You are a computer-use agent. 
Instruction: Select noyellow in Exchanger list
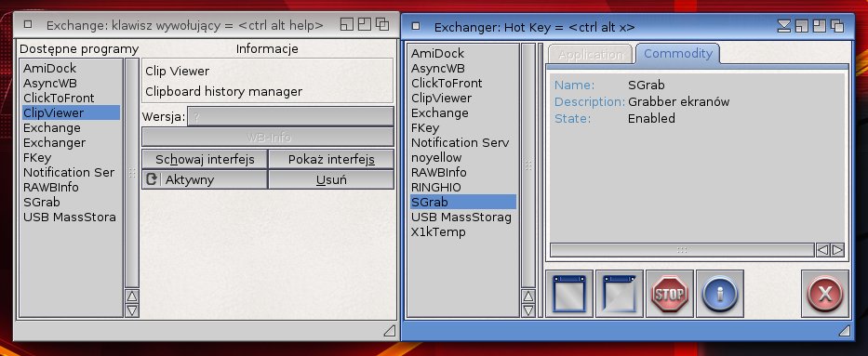pos(463,157)
